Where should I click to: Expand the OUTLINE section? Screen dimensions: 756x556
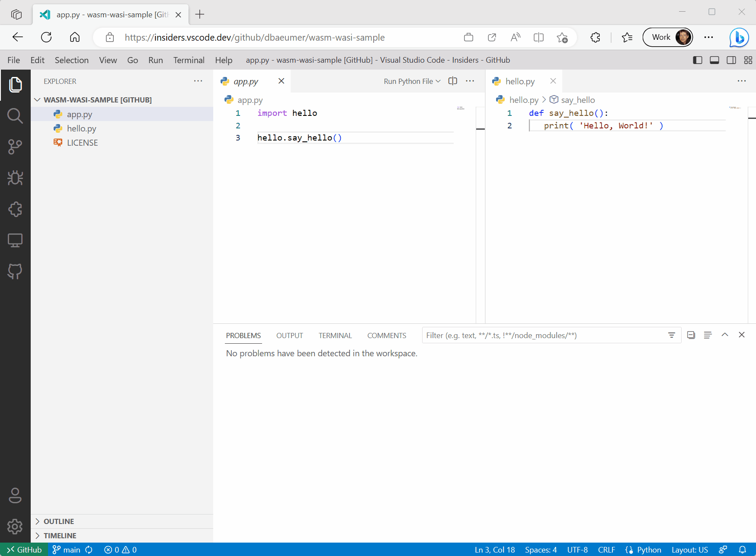[59, 521]
